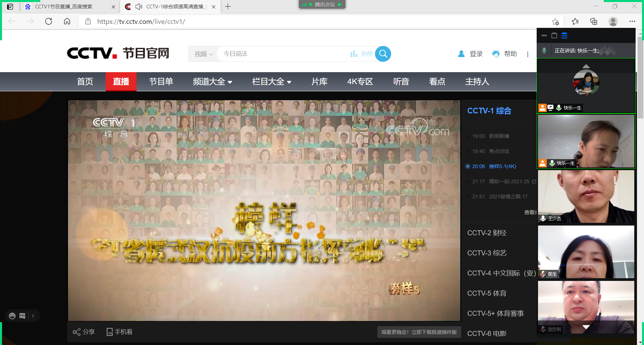Add this page to browser favorites
Image resolution: width=644 pixels, height=345 pixels.
(555, 21)
